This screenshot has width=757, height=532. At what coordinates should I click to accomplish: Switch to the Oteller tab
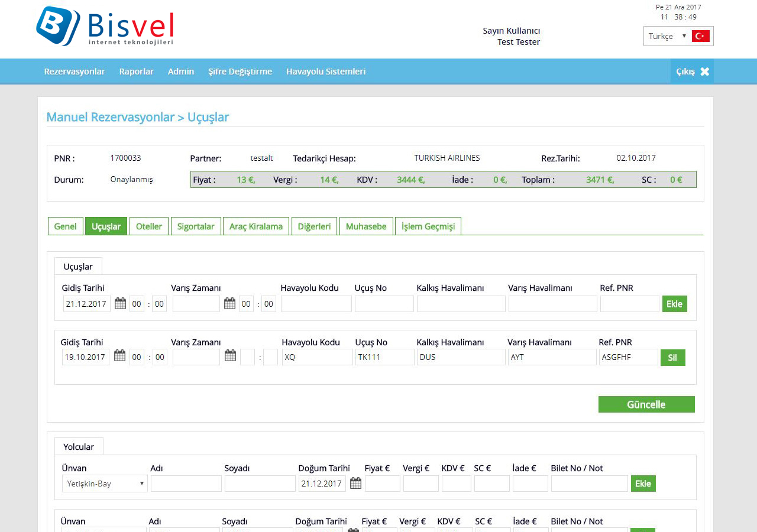[149, 226]
